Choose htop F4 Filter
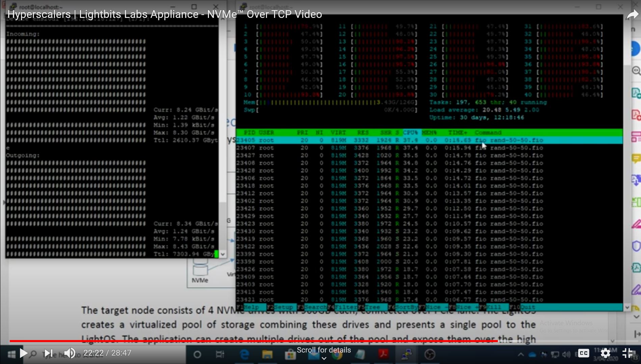This screenshot has width=641, height=364. (342, 307)
